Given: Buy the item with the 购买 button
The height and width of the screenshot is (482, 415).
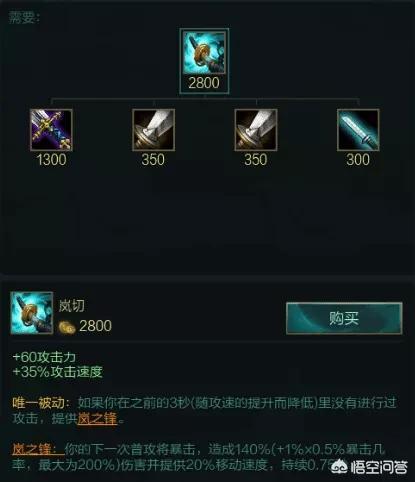Looking at the screenshot, I should tap(344, 318).
